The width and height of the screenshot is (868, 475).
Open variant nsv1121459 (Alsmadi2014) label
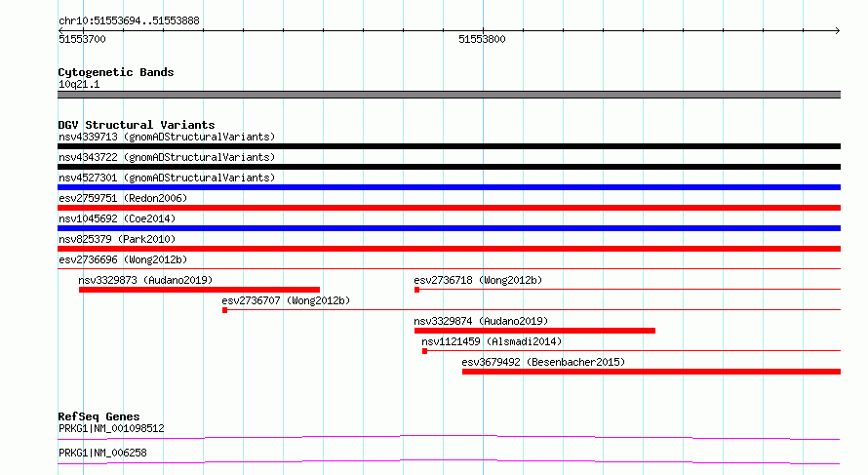[492, 341]
